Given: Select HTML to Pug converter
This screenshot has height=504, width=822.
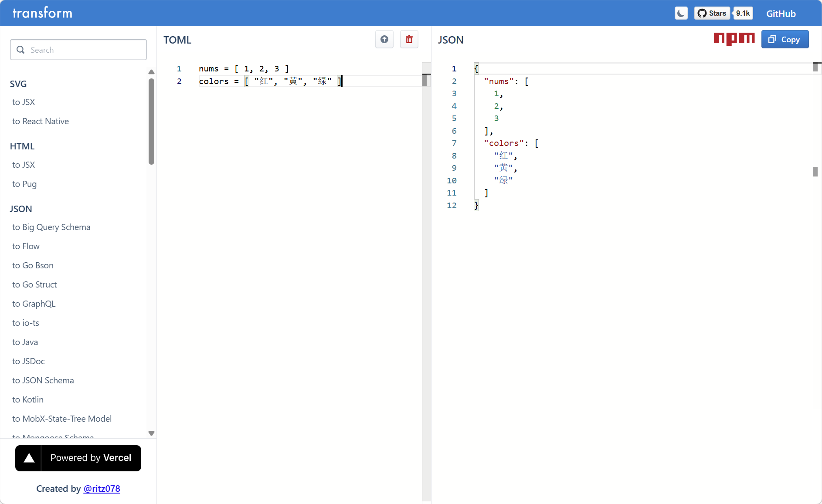Looking at the screenshot, I should (x=24, y=184).
